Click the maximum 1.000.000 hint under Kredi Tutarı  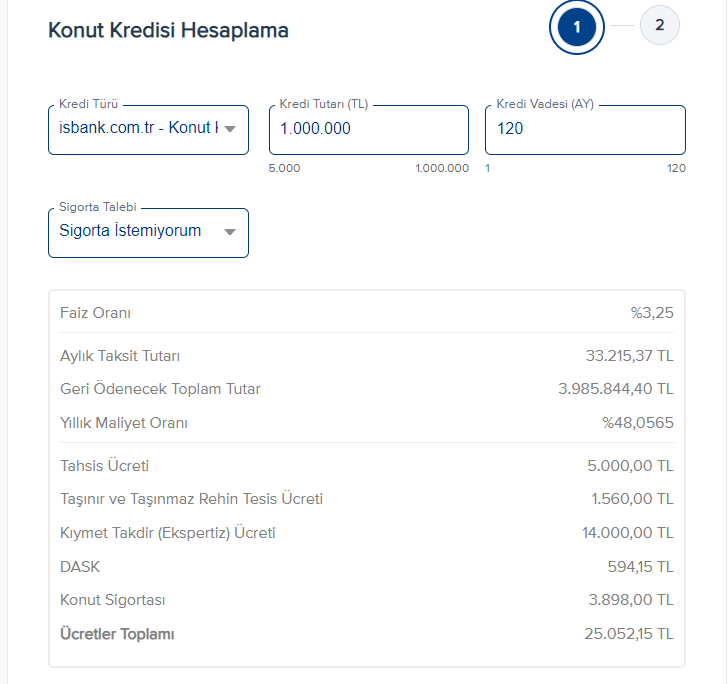pyautogui.click(x=442, y=168)
